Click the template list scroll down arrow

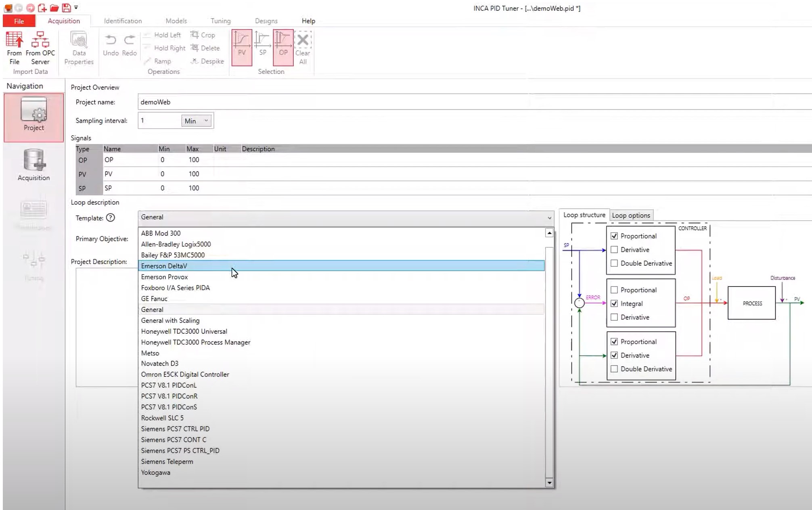549,483
